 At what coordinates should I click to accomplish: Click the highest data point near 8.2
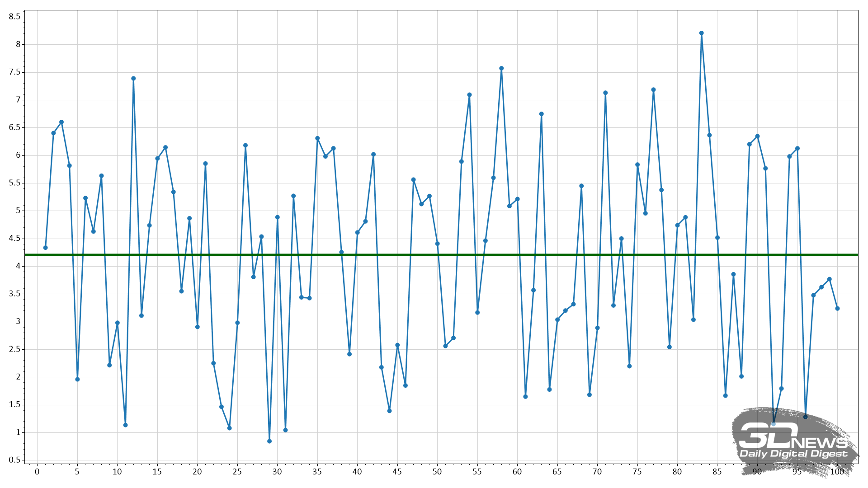[x=701, y=33]
